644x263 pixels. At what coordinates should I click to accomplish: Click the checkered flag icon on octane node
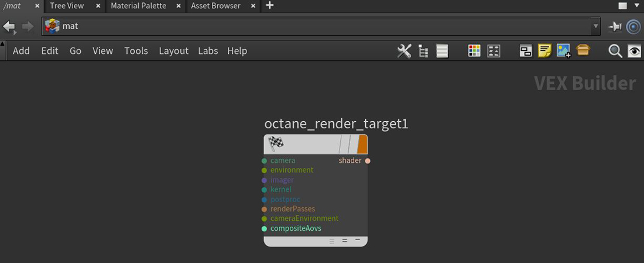point(276,144)
